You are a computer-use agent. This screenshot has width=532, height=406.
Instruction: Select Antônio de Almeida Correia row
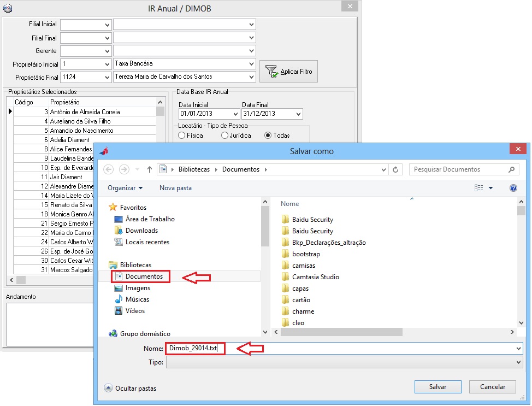click(x=85, y=111)
